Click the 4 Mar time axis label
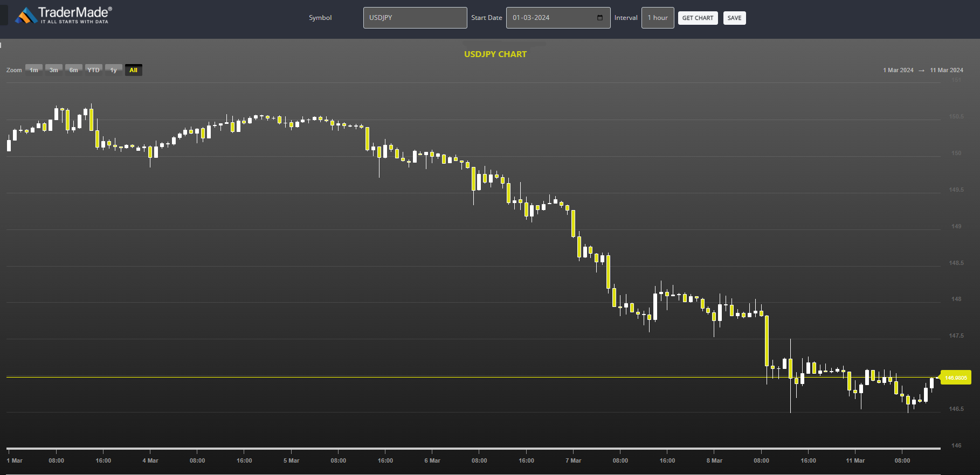The height and width of the screenshot is (475, 980). (150, 460)
